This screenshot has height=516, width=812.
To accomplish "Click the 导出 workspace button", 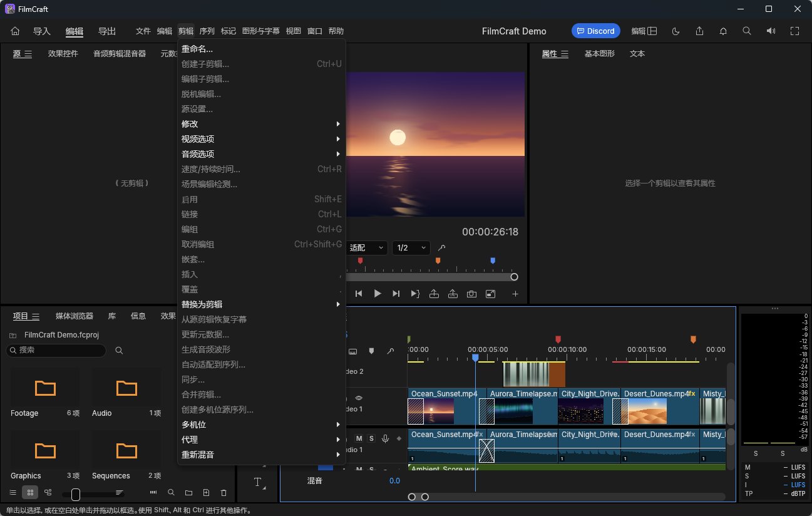I will [107, 31].
